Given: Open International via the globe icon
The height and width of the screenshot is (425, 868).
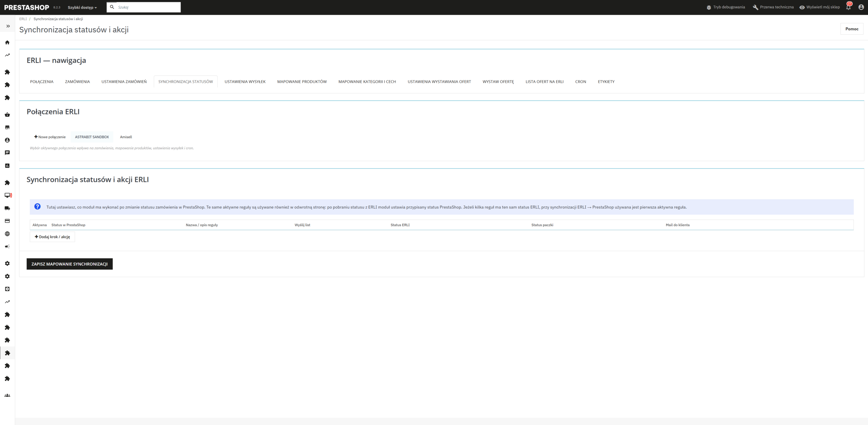Looking at the screenshot, I should pyautogui.click(x=7, y=234).
